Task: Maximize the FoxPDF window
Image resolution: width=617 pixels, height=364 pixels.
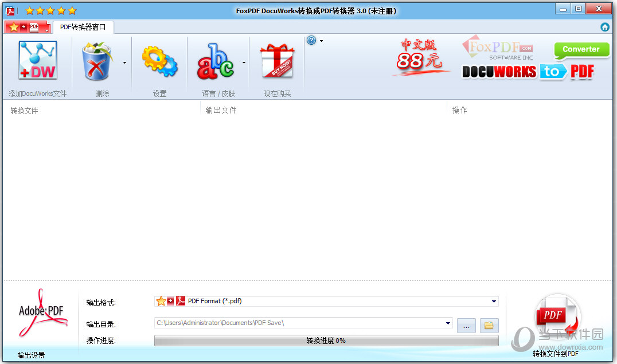Action: (579, 9)
